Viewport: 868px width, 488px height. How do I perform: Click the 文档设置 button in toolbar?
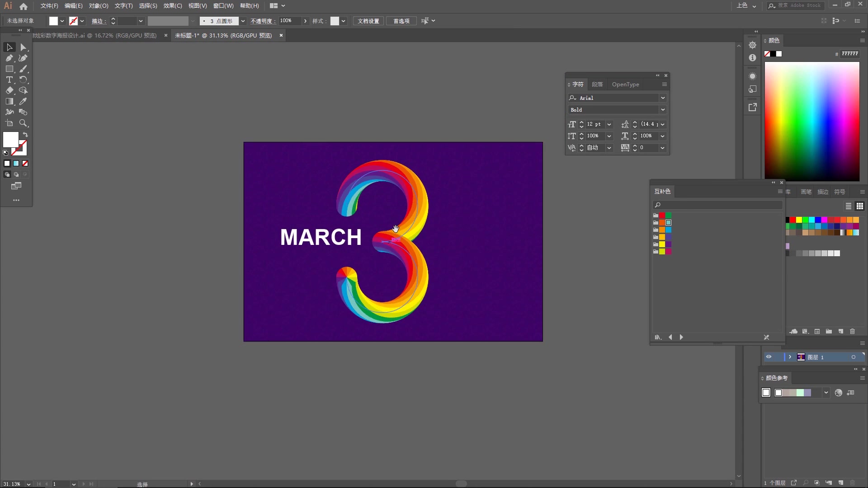(368, 21)
